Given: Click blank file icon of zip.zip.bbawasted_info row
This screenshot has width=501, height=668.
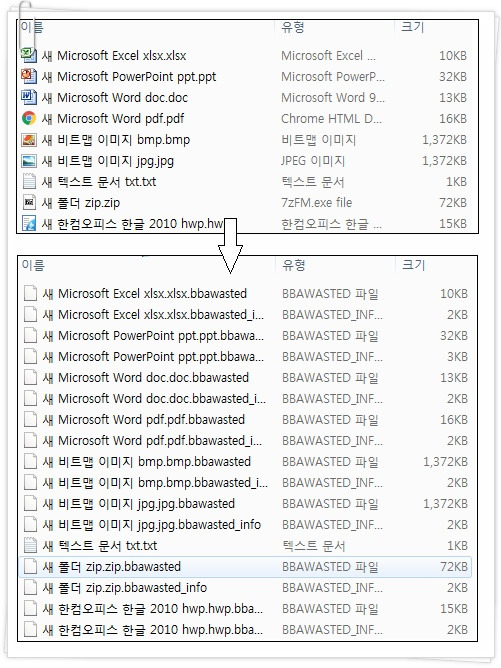Looking at the screenshot, I should pos(30,587).
